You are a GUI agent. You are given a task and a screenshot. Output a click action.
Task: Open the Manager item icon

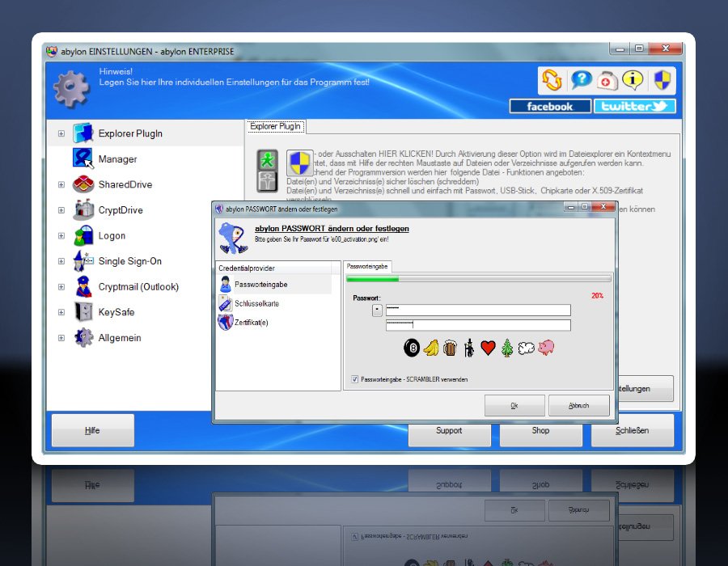pos(83,158)
